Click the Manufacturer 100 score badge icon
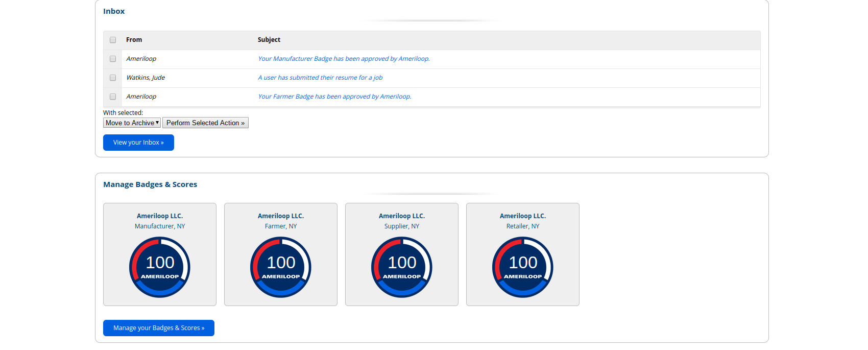 (x=160, y=267)
